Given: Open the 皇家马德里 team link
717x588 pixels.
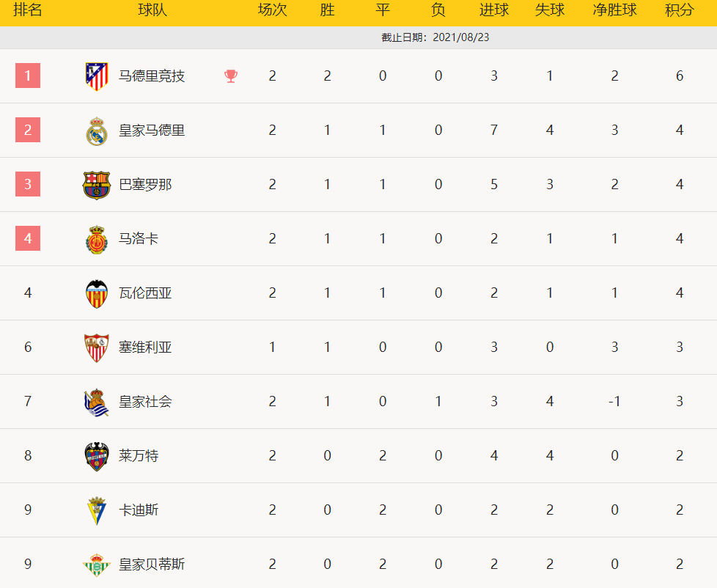Looking at the screenshot, I should click(x=152, y=131).
